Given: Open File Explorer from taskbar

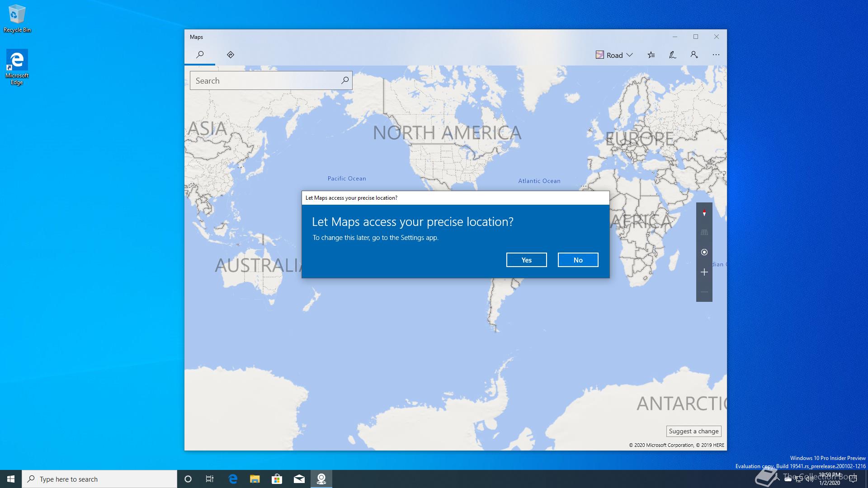Looking at the screenshot, I should coord(255,479).
